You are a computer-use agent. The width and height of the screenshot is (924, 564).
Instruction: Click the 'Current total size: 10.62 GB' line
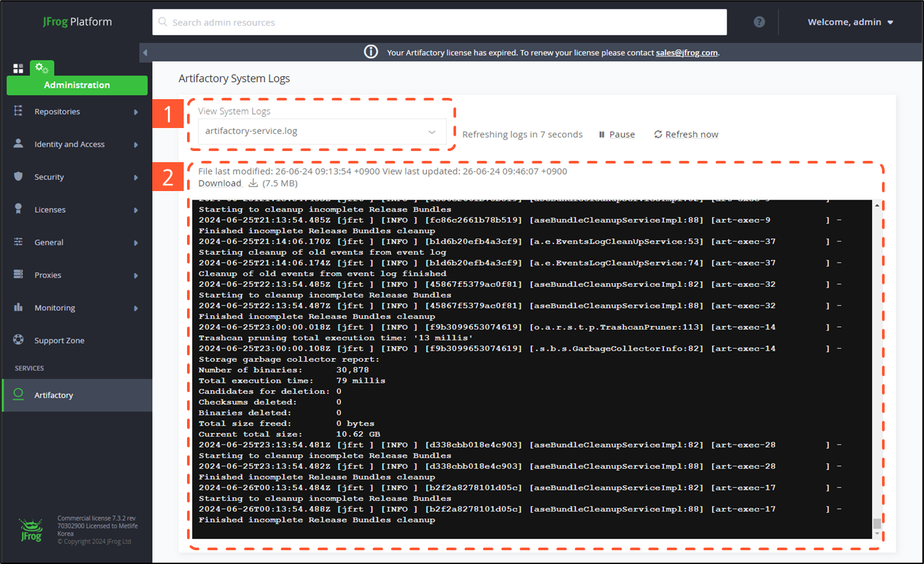point(289,434)
